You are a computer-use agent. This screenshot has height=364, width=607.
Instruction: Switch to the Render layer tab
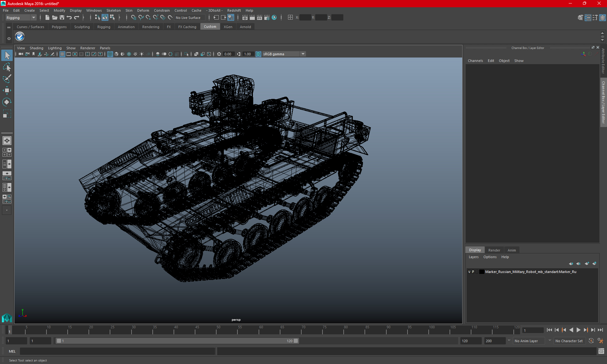pos(494,250)
